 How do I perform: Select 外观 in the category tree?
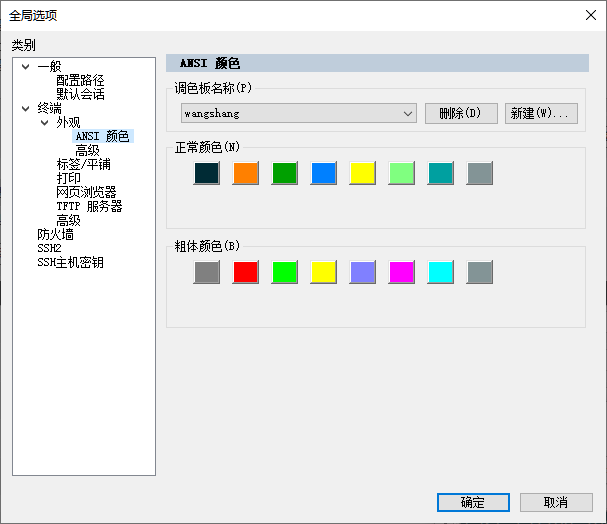click(x=68, y=123)
